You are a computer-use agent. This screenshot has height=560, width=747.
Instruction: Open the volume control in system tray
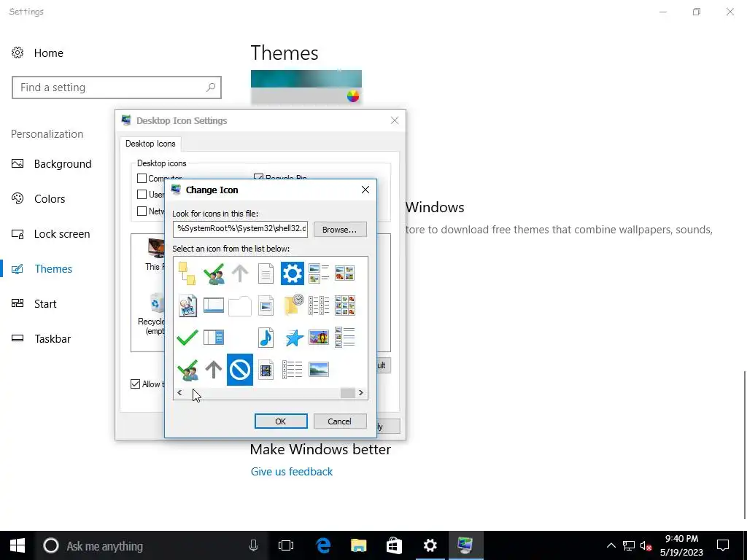[x=646, y=545]
